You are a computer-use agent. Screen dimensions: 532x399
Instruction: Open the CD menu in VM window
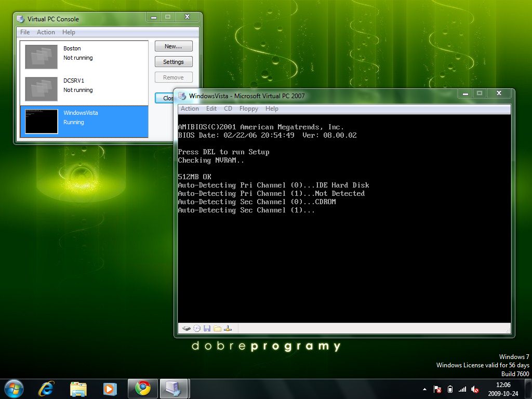click(228, 109)
